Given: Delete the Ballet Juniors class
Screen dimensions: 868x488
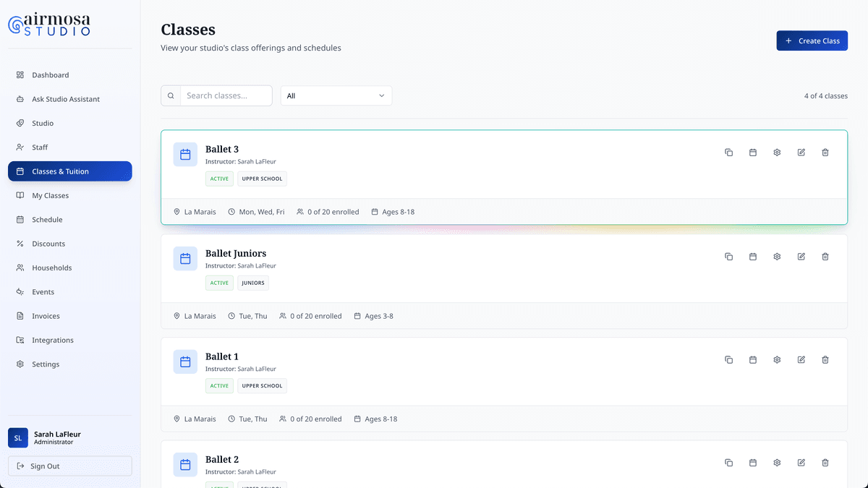Looking at the screenshot, I should pyautogui.click(x=825, y=256).
